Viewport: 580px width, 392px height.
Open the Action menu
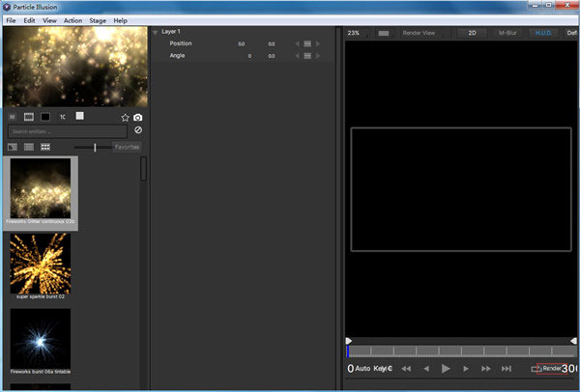click(72, 20)
